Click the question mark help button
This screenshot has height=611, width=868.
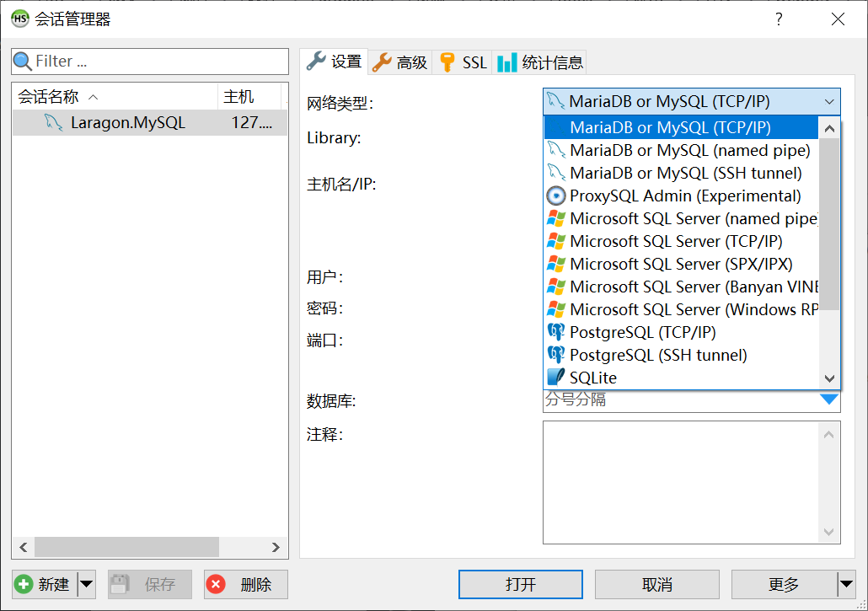(779, 19)
